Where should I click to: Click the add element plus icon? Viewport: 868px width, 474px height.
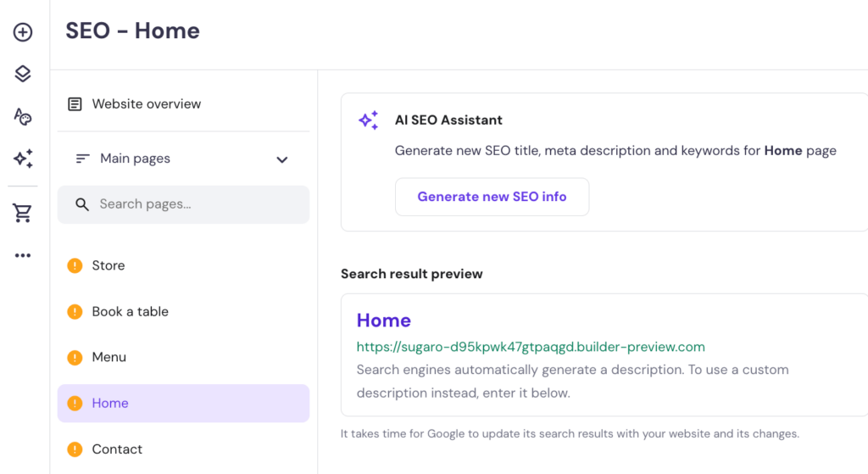[x=23, y=32]
